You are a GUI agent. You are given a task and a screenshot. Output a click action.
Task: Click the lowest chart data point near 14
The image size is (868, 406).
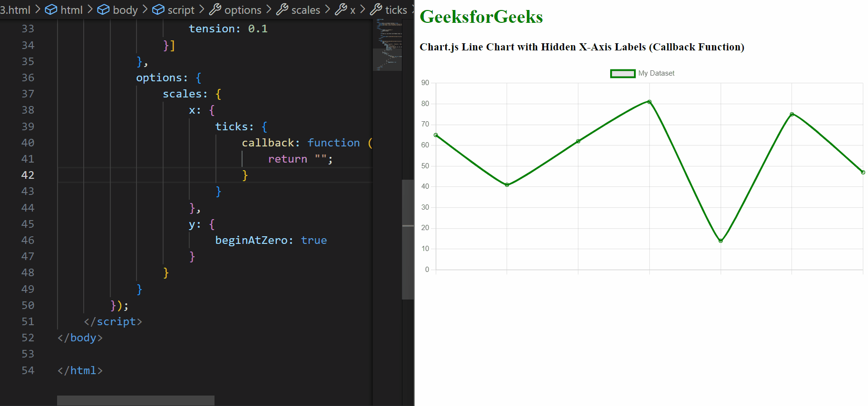click(x=721, y=241)
